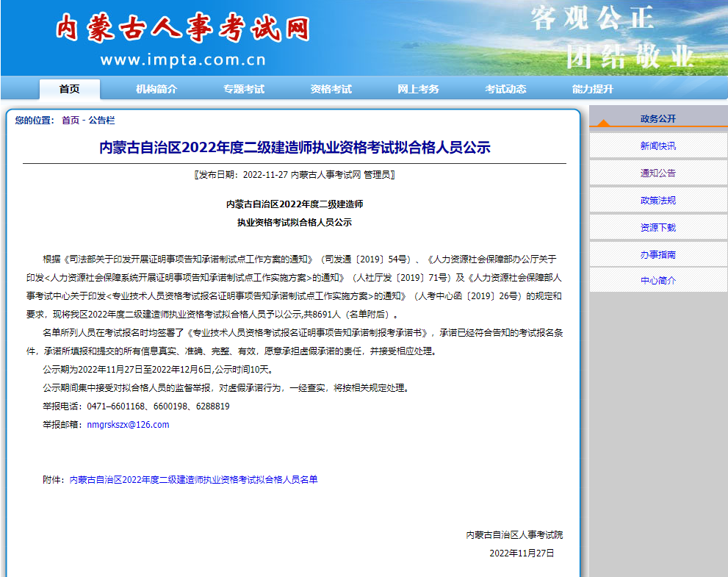Click the nmgrskszx@126.com email link
The height and width of the screenshot is (577, 728).
coord(128,425)
